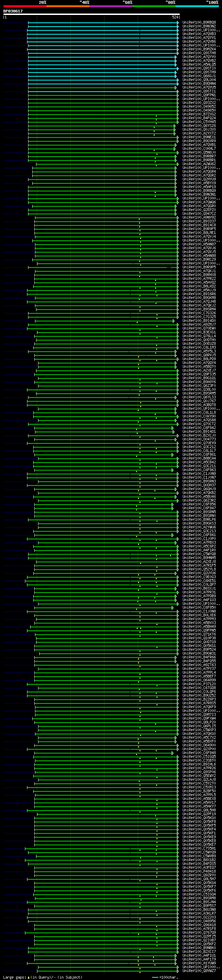Select the UniRef100_B9P524 hit label
The width and height of the screenshot is (222, 980).
click(x=199, y=649)
